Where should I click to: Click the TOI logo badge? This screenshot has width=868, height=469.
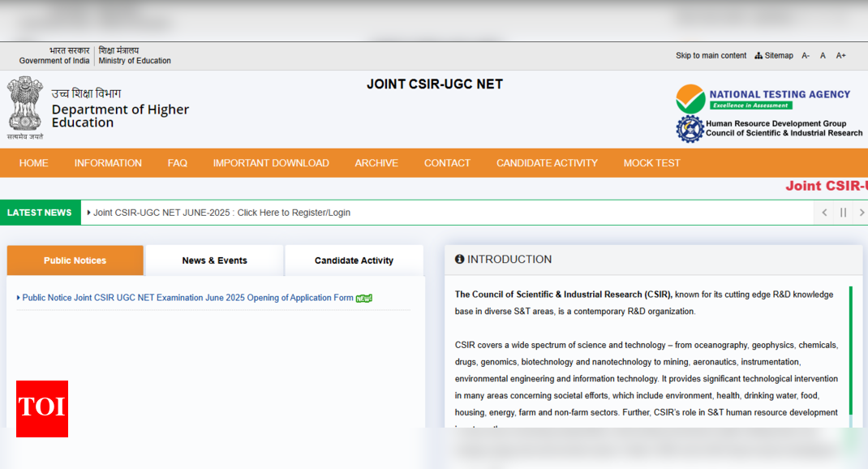coord(42,408)
